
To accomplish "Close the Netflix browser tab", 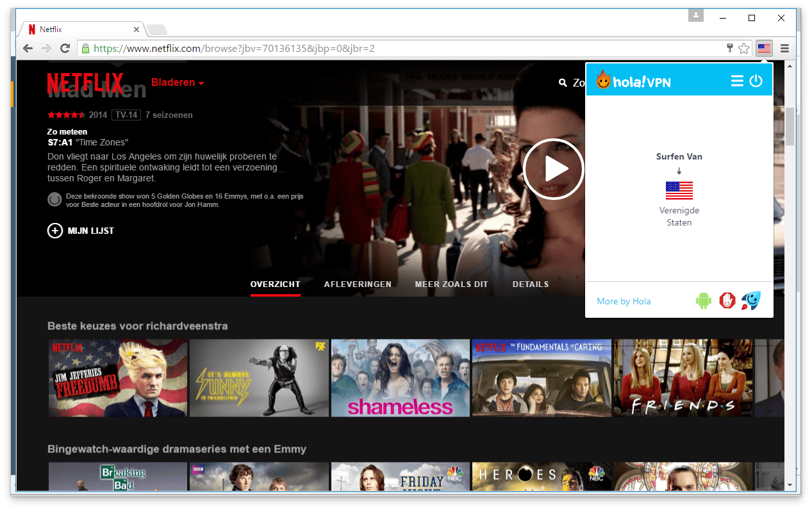I will pyautogui.click(x=137, y=29).
